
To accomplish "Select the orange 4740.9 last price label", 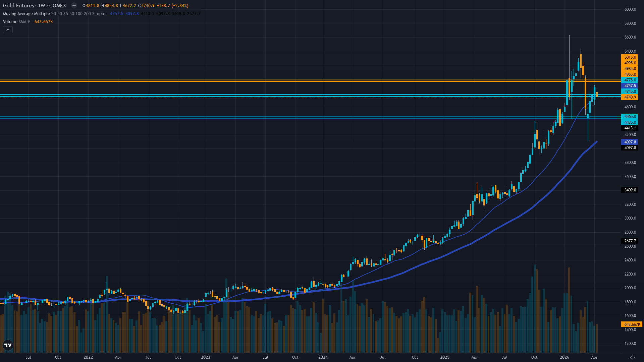I will (x=630, y=97).
